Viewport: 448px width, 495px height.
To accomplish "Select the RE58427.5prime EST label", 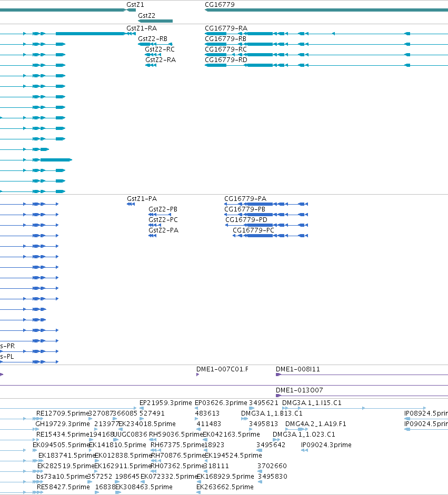I will (x=63, y=487).
